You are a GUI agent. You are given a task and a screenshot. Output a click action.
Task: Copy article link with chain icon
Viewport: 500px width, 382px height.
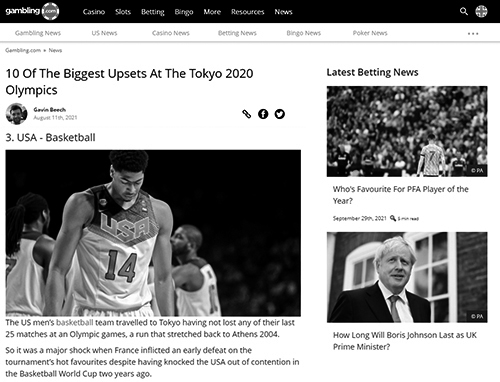(246, 114)
